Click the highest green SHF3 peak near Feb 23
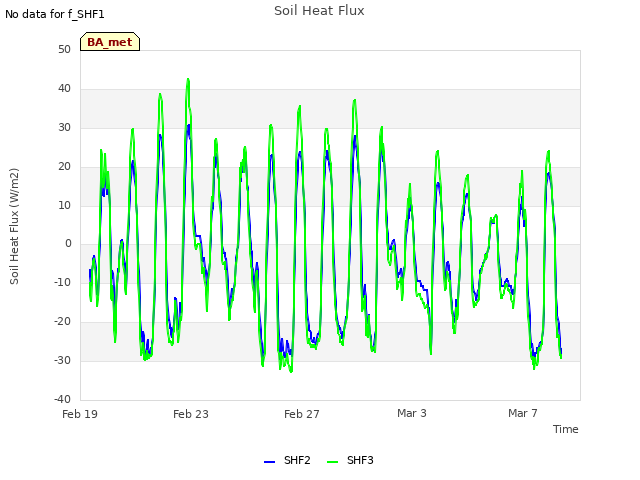Viewport: 640px width, 480px height. pyautogui.click(x=188, y=79)
